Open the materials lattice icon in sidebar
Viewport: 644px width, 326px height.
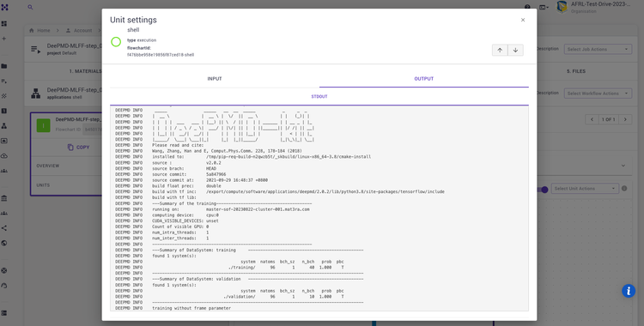click(x=4, y=96)
